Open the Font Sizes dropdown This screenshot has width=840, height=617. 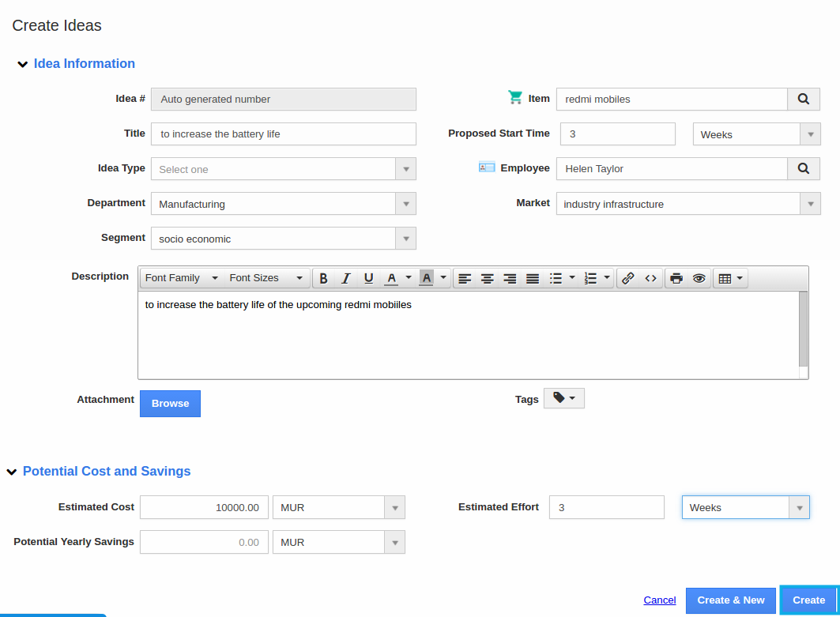tap(266, 278)
